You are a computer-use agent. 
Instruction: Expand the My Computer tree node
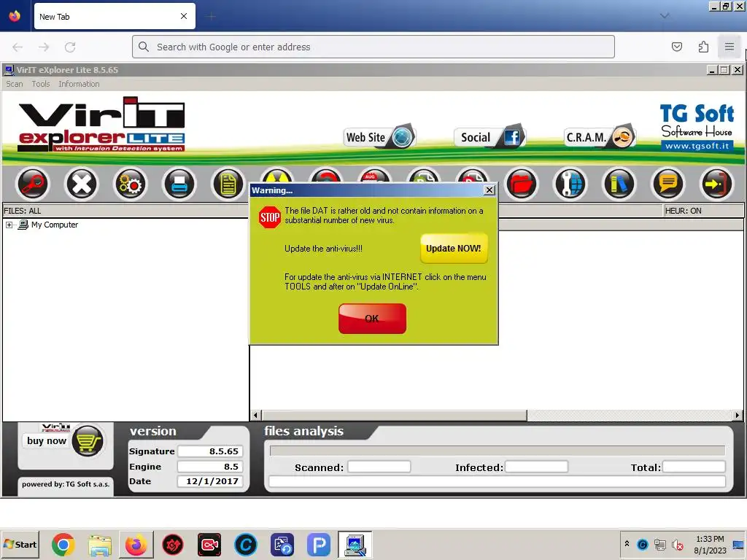[9, 225]
